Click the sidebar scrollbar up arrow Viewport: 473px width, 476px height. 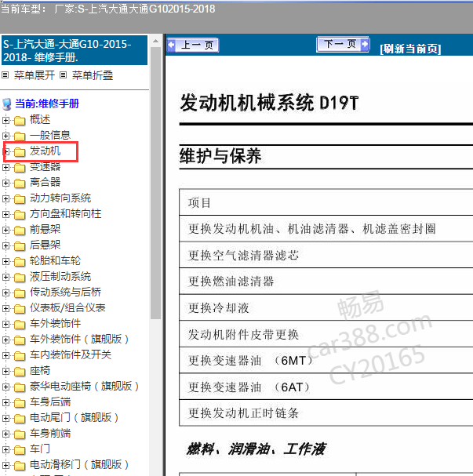[x=156, y=41]
